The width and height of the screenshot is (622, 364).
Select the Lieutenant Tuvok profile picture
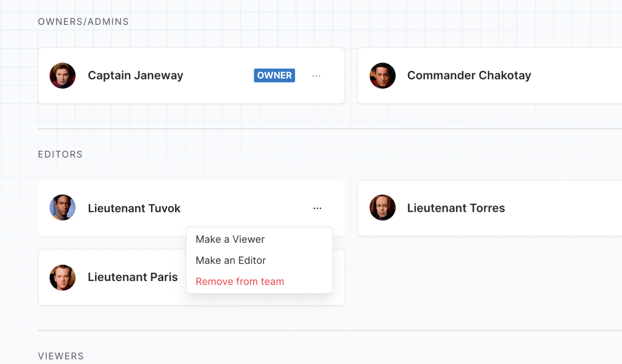[x=63, y=208]
